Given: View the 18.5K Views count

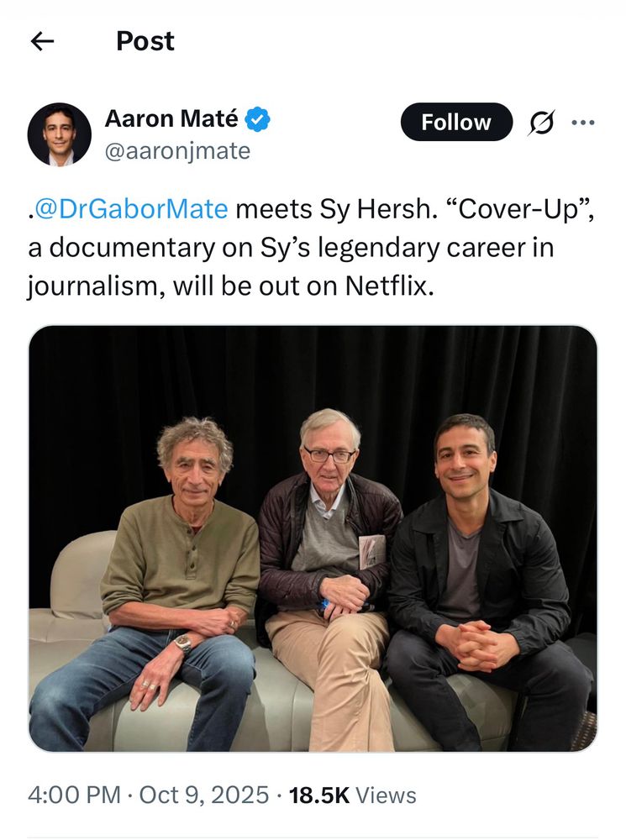Looking at the screenshot, I should (x=353, y=795).
